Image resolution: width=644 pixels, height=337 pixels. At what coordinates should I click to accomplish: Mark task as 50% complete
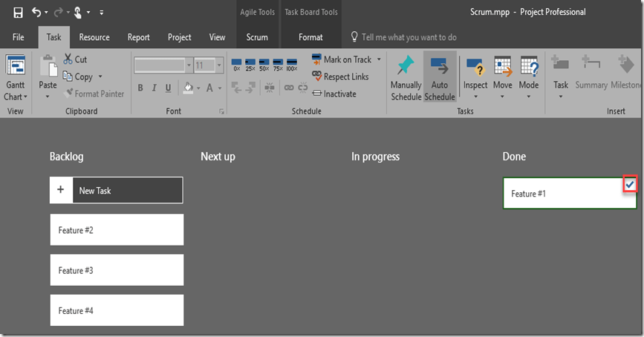tap(264, 65)
